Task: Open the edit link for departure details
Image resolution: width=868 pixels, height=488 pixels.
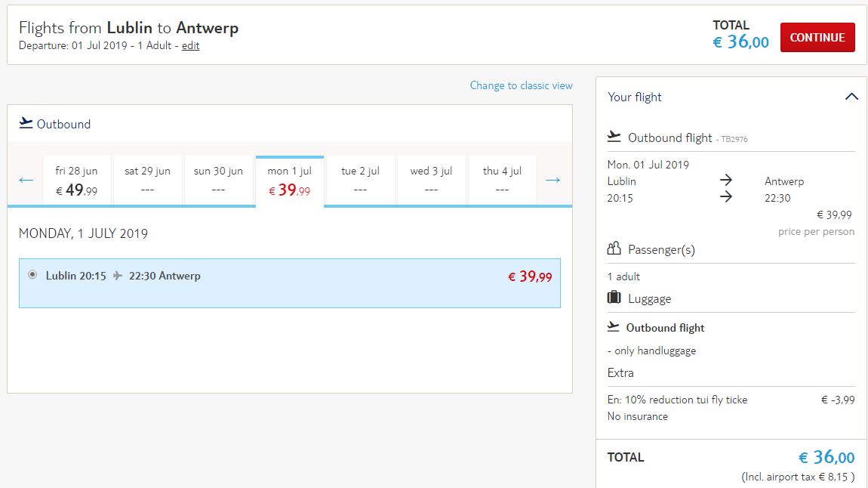Action: tap(190, 45)
